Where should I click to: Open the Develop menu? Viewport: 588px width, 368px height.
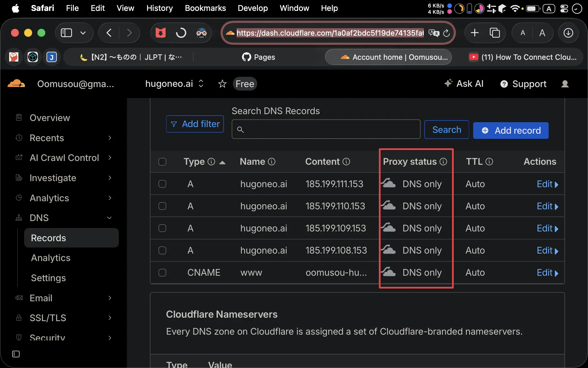pos(253,8)
